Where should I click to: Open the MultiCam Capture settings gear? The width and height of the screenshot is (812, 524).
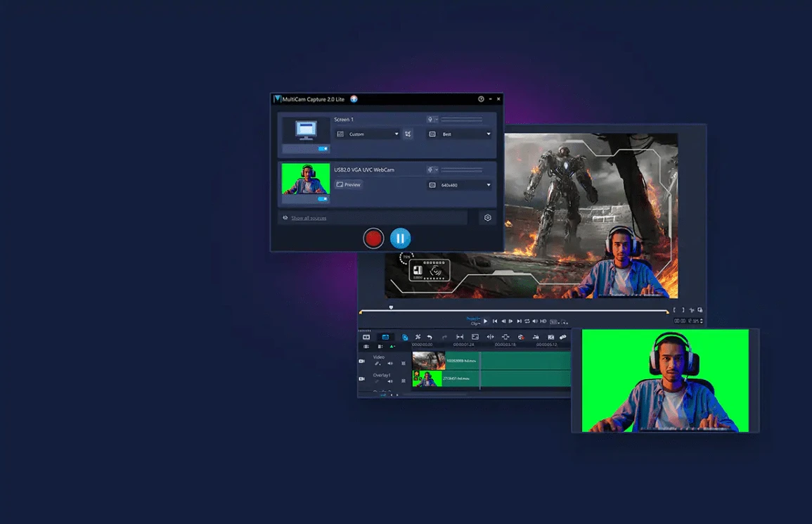click(x=487, y=218)
